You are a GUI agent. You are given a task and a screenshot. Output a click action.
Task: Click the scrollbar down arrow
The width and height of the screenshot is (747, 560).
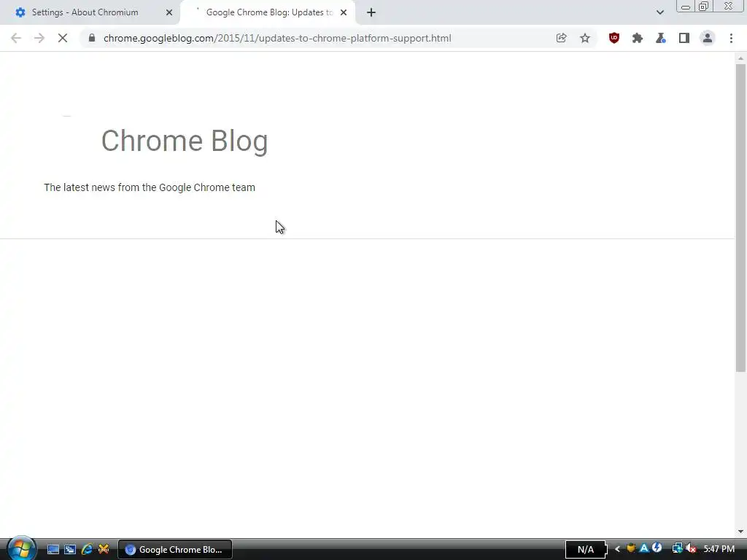coord(740,532)
